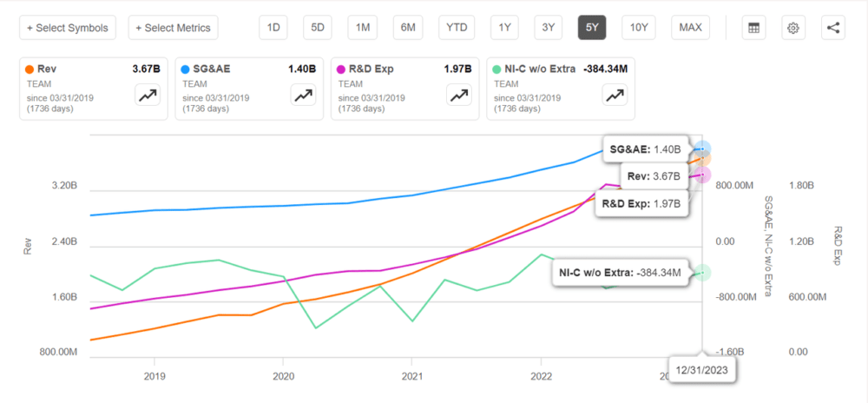Image resolution: width=868 pixels, height=403 pixels.
Task: Click the orange Rev color dot
Action: [30, 69]
